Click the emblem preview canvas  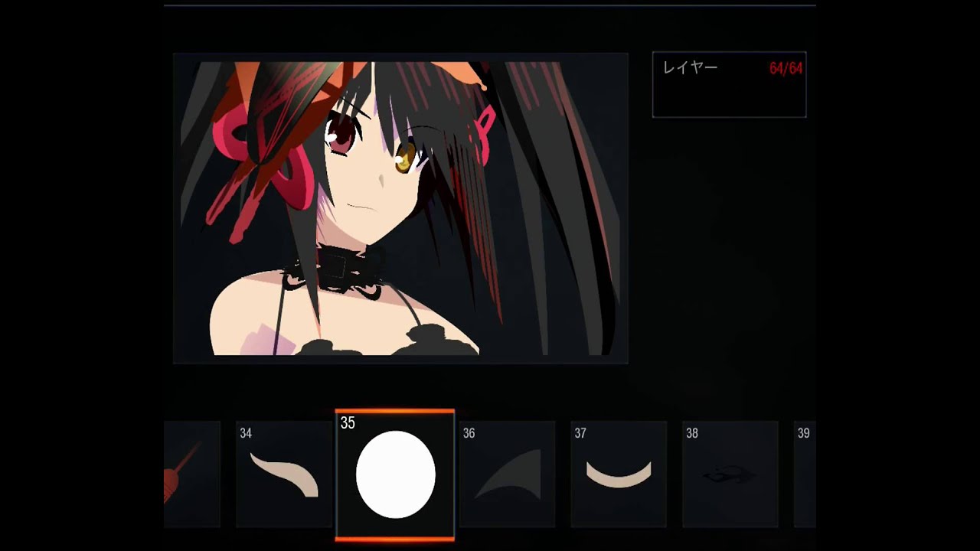tap(400, 208)
